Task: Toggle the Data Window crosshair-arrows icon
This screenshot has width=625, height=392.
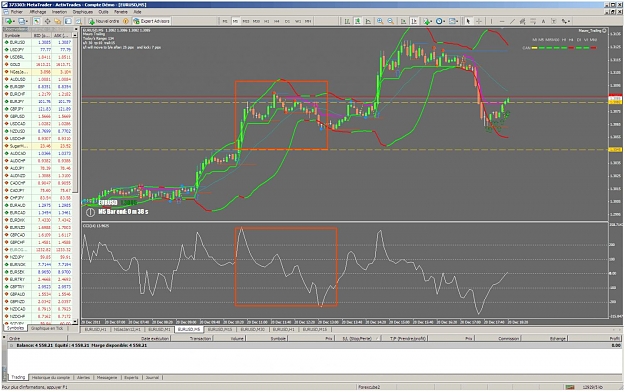Action: tap(47, 21)
